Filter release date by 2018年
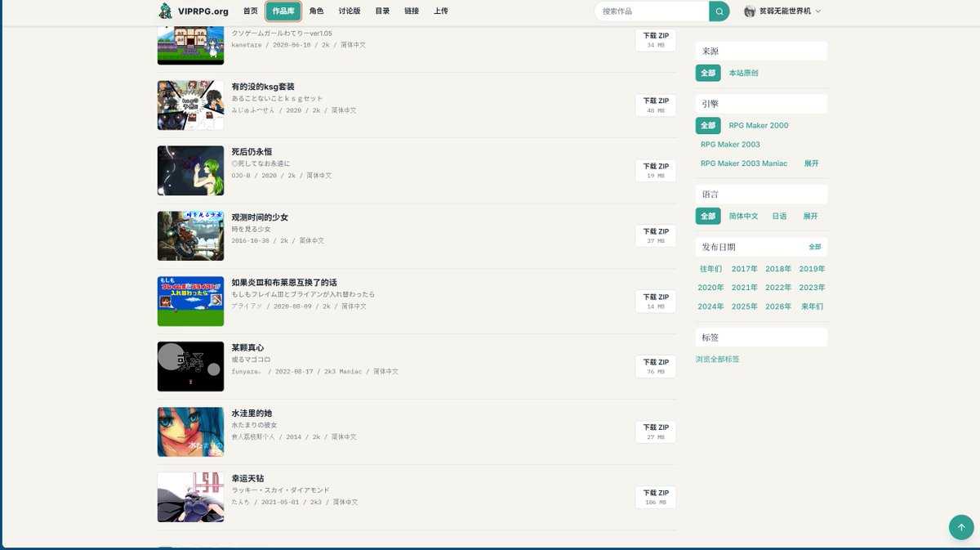The image size is (980, 550). (x=778, y=269)
